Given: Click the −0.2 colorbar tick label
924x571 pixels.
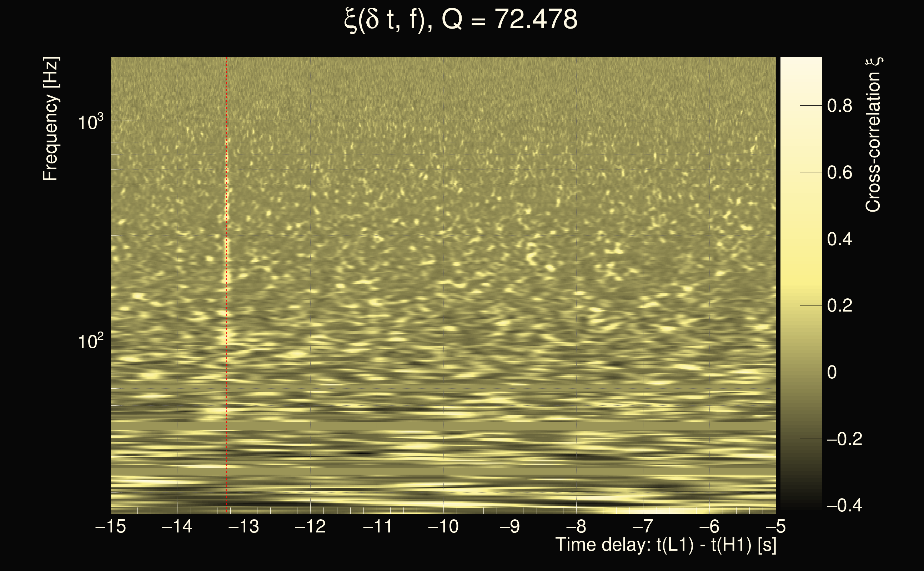Looking at the screenshot, I should [x=844, y=439].
